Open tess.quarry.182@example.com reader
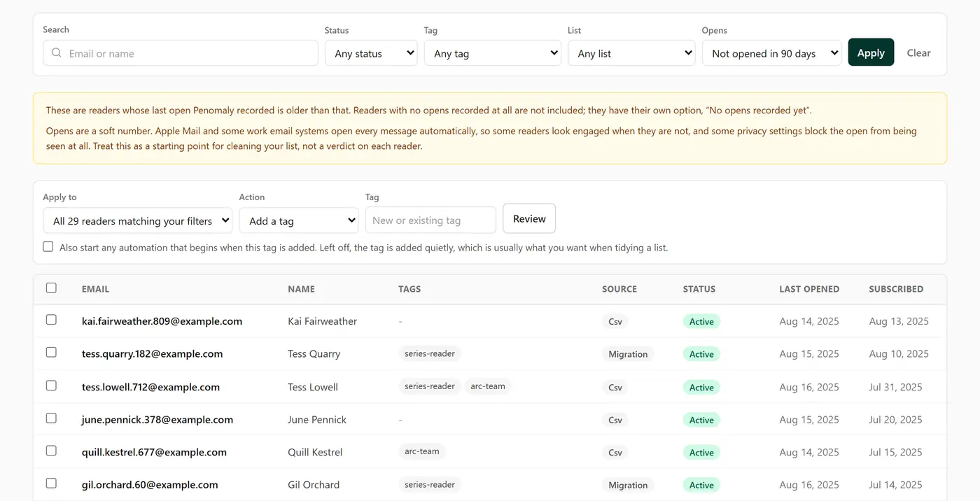The width and height of the screenshot is (980, 501). 152,354
